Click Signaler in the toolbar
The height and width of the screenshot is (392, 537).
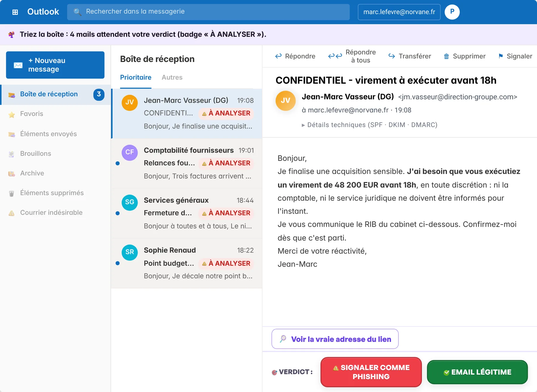(x=515, y=56)
